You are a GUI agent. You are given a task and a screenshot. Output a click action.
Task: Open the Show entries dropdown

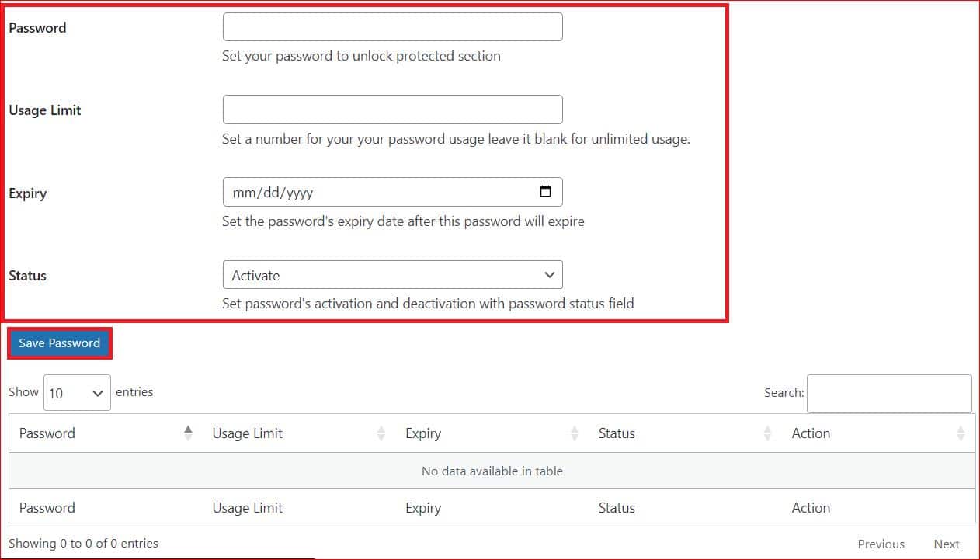click(x=77, y=392)
